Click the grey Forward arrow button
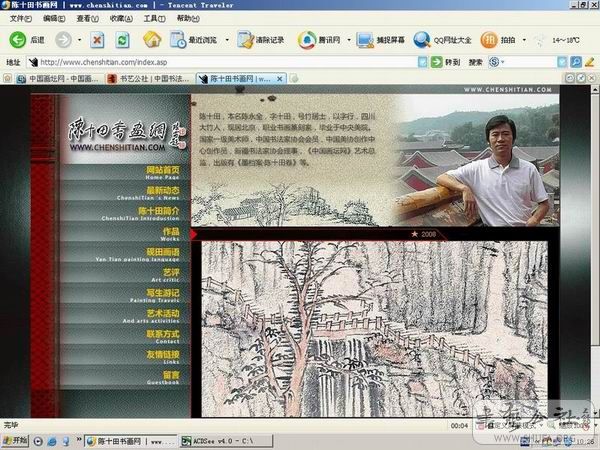This screenshot has height=450, width=600. click(64, 40)
